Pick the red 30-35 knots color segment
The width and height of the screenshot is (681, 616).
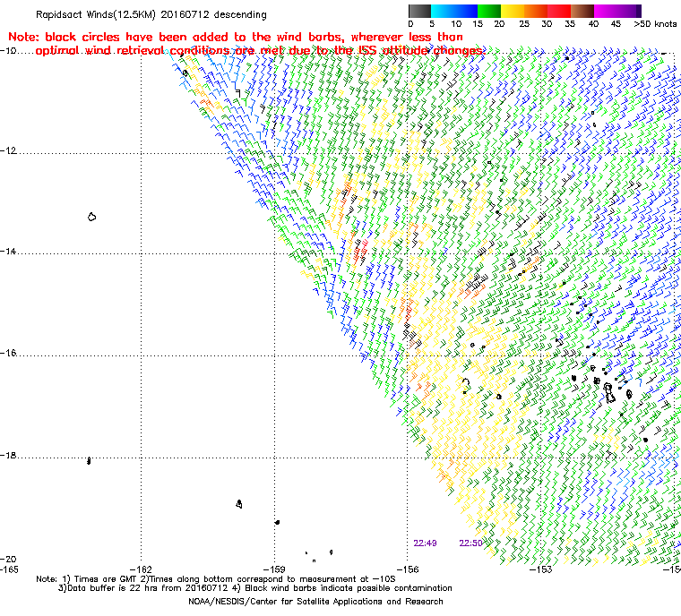point(559,11)
